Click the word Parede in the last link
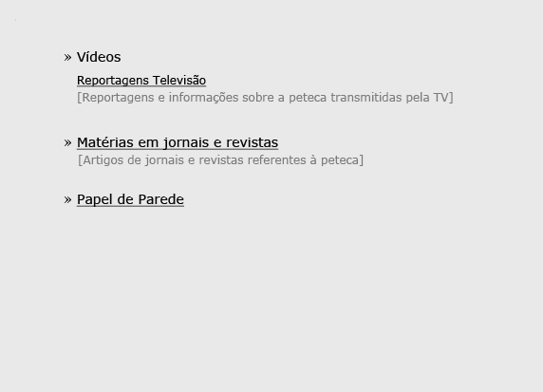The width and height of the screenshot is (543, 392). click(161, 199)
